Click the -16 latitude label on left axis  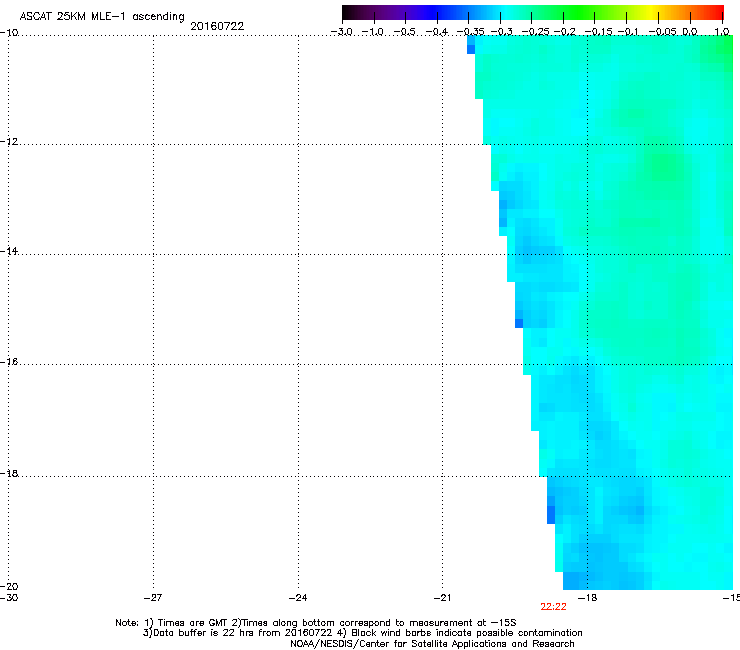pyautogui.click(x=9, y=362)
